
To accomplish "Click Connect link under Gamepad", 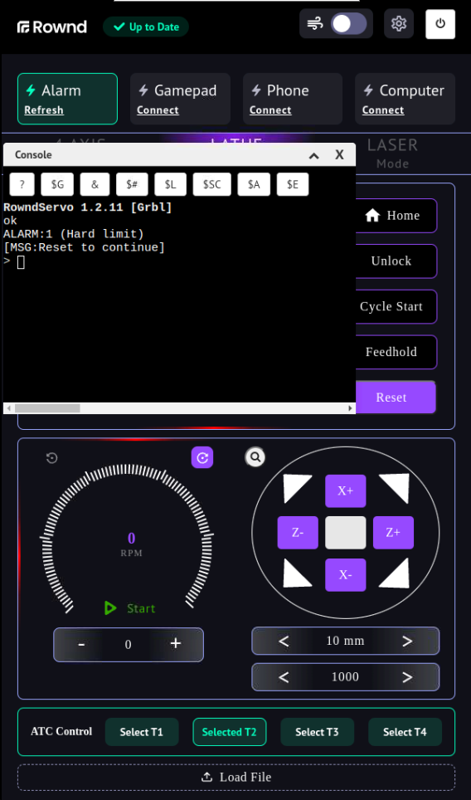I will (x=158, y=110).
